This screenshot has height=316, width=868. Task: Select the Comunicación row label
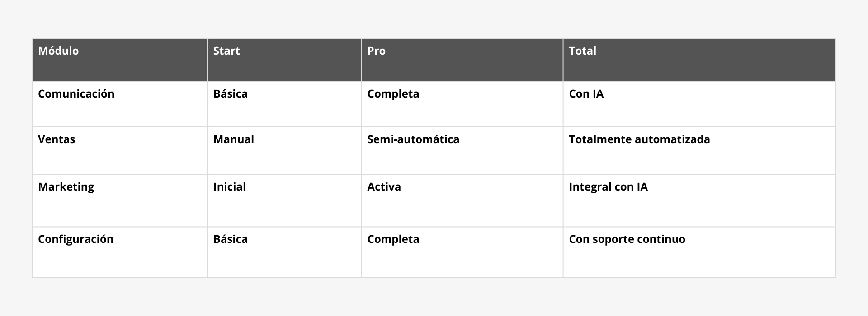tap(76, 94)
